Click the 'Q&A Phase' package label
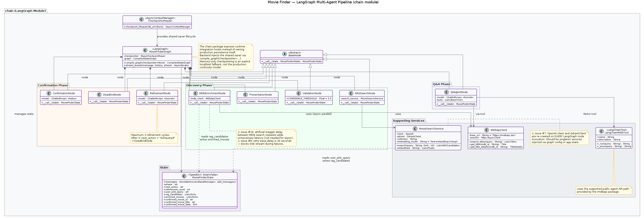Screen dimensions: 644x218 [x=442, y=84]
